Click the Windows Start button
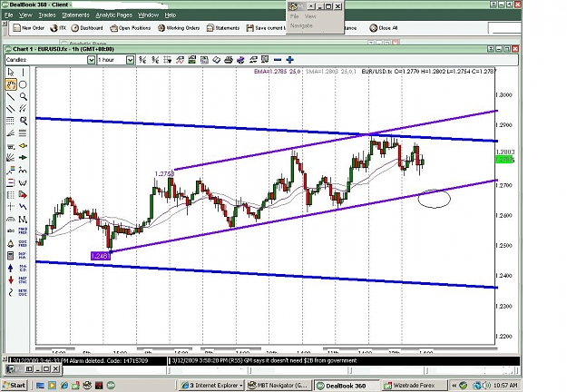This screenshot has height=392, width=567. tap(15, 386)
